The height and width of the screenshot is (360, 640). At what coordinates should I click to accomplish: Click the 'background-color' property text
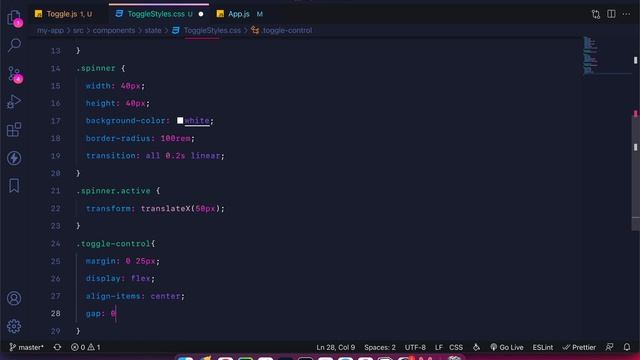(125, 121)
